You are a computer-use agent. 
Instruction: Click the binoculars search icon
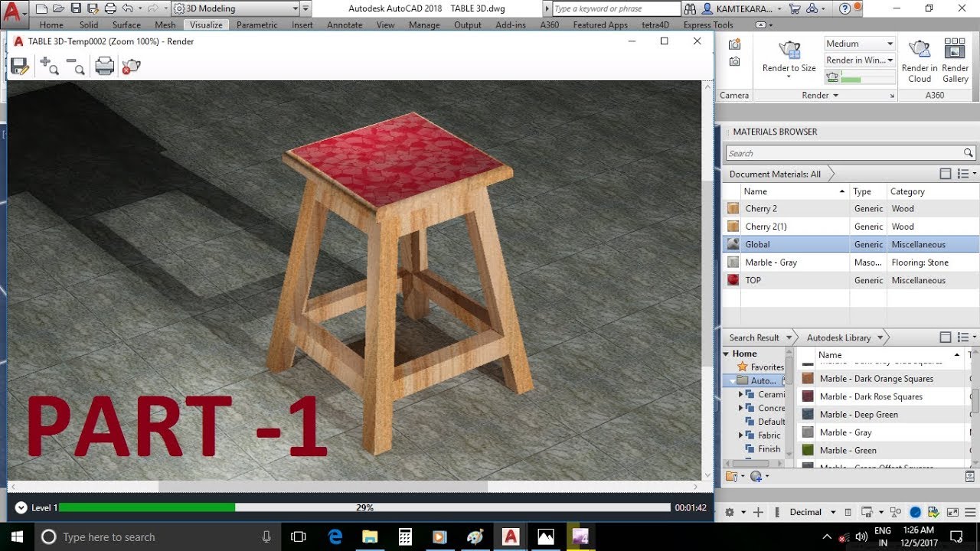tap(691, 8)
